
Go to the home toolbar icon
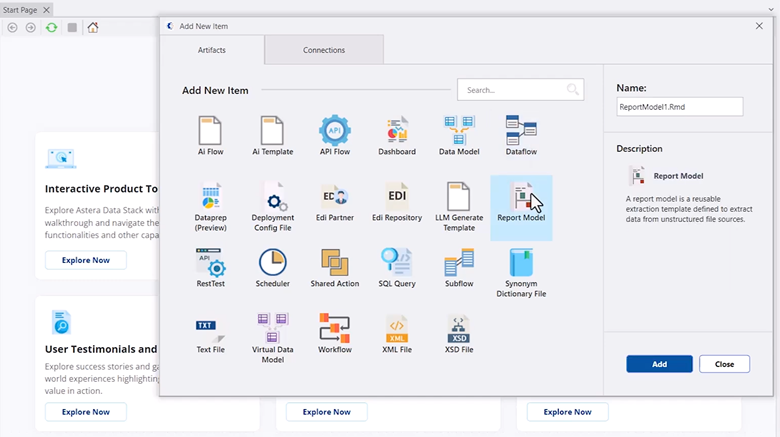pyautogui.click(x=93, y=27)
